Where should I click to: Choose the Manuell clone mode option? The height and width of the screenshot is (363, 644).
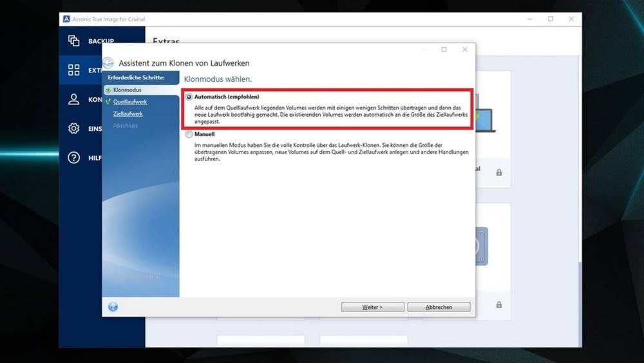(189, 134)
